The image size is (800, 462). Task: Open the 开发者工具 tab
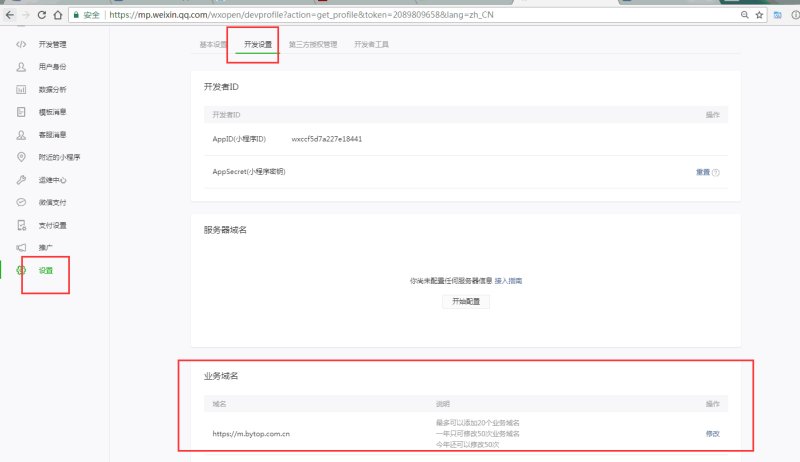point(370,45)
